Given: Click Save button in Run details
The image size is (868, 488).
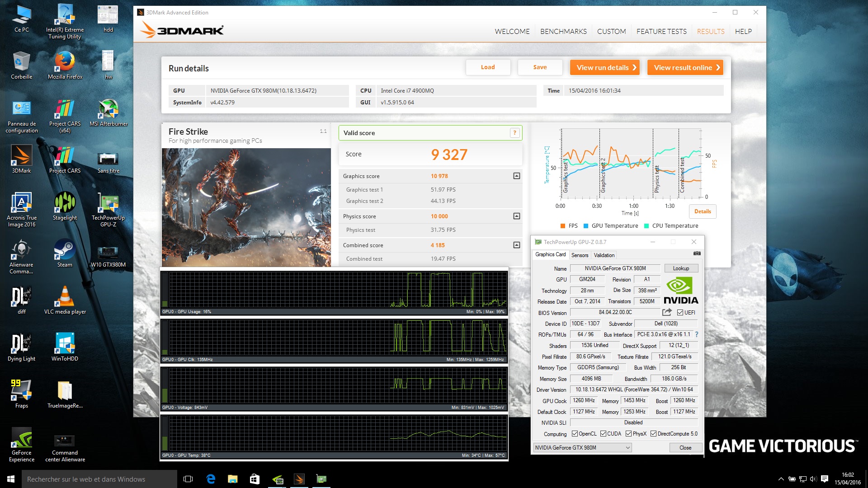Looking at the screenshot, I should click(x=540, y=67).
